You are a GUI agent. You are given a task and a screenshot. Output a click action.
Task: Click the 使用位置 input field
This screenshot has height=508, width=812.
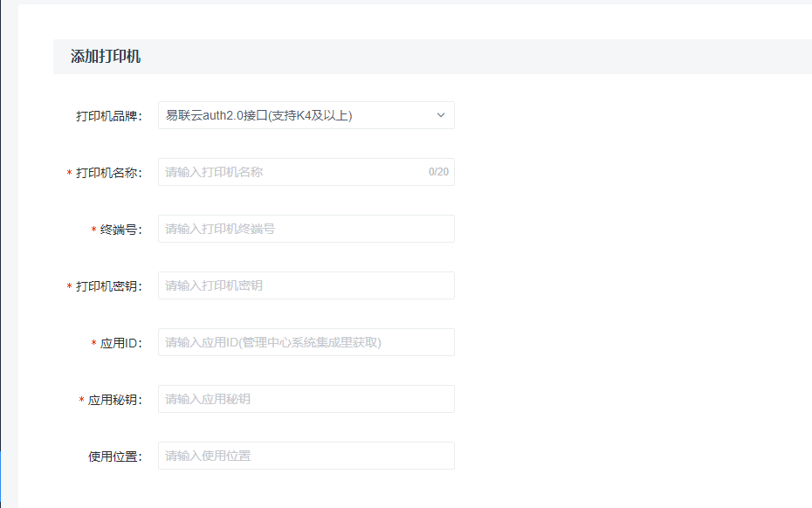click(306, 456)
